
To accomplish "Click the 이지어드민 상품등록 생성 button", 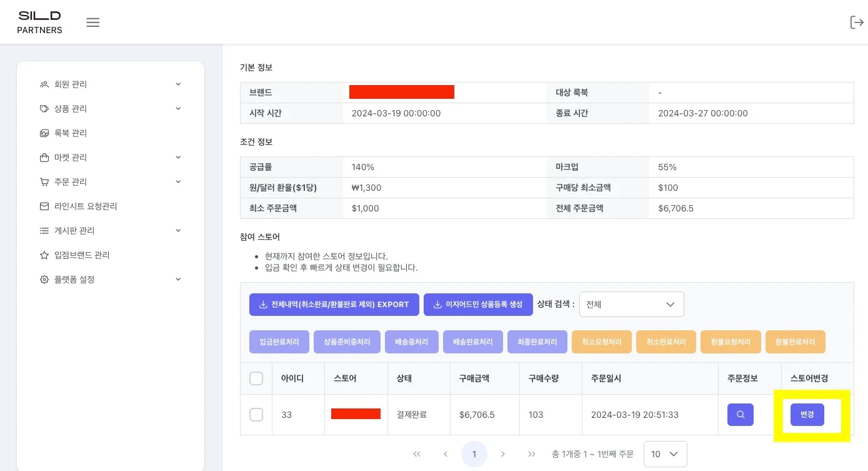I will point(478,305).
